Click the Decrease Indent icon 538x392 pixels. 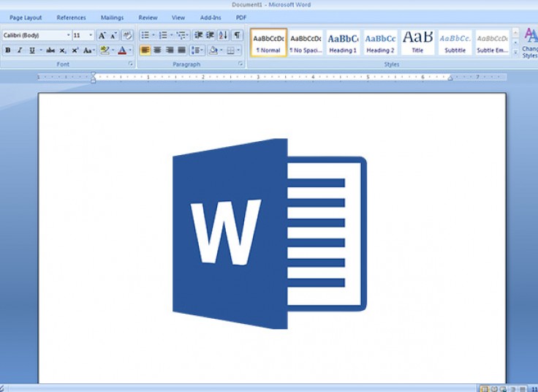198,35
